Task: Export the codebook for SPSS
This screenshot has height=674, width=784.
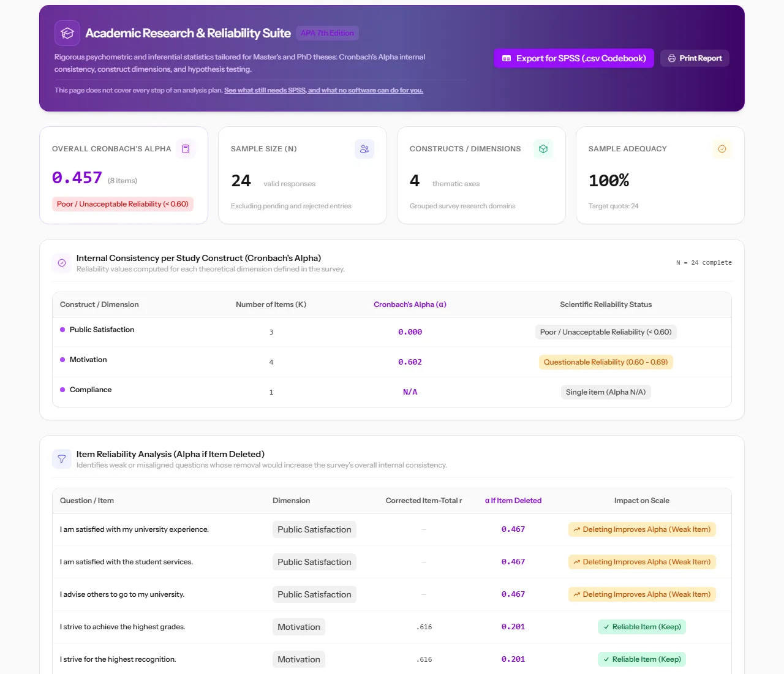Action: (574, 58)
